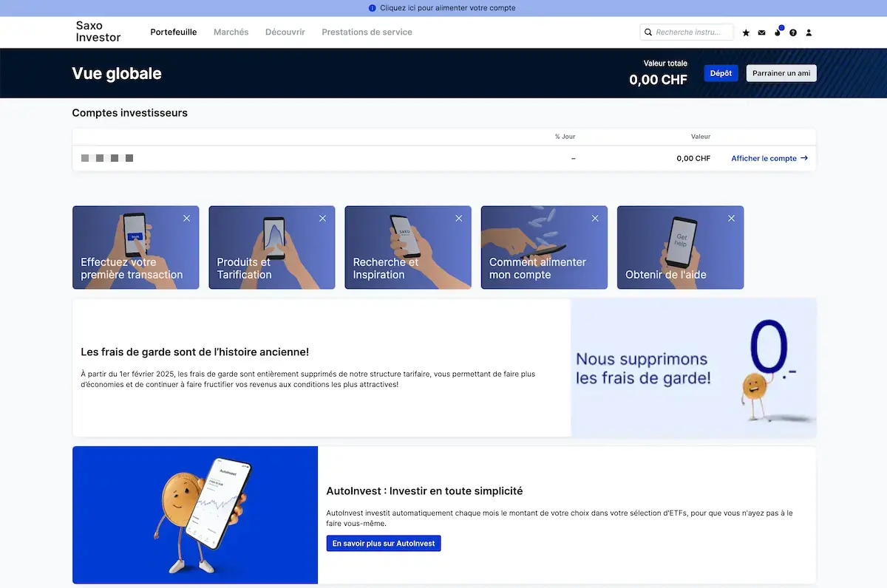Open the messages envelope icon
The width and height of the screenshot is (887, 588).
762,33
